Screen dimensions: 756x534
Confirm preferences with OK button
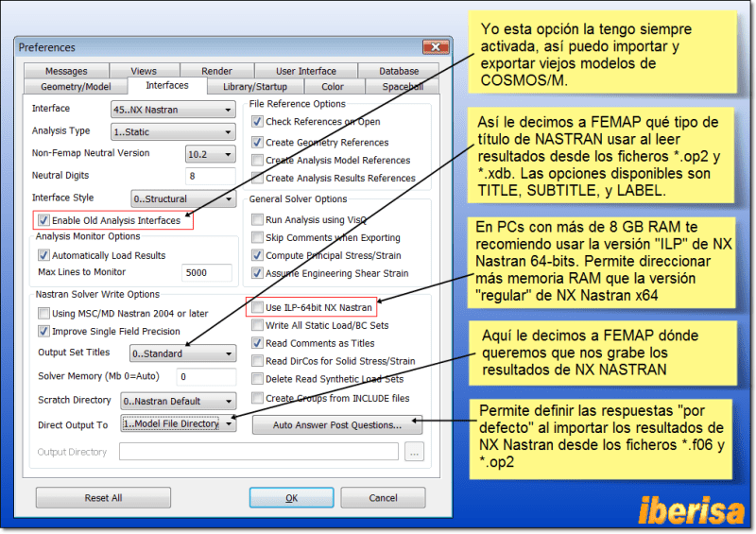pyautogui.click(x=291, y=498)
